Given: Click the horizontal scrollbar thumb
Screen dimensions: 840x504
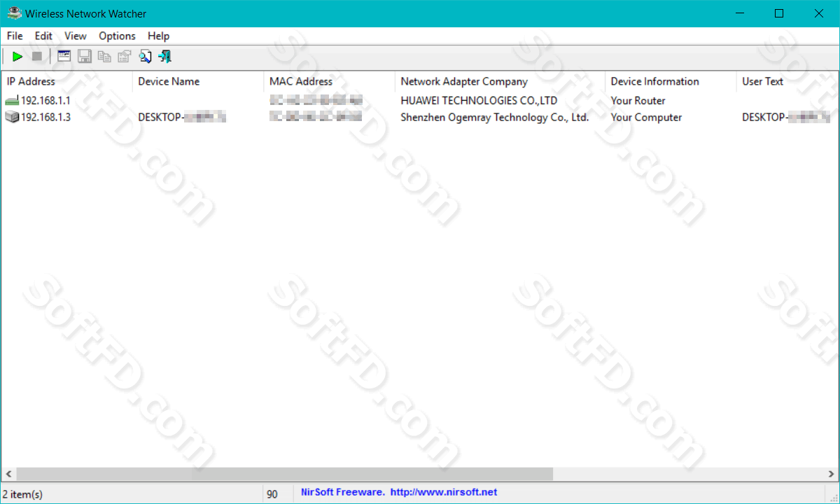Looking at the screenshot, I should [284, 474].
